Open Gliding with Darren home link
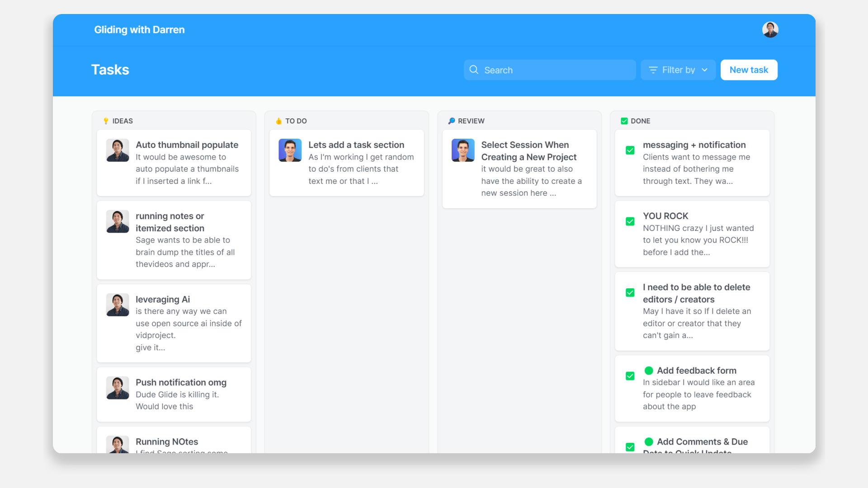The width and height of the screenshot is (868, 488). click(x=139, y=30)
